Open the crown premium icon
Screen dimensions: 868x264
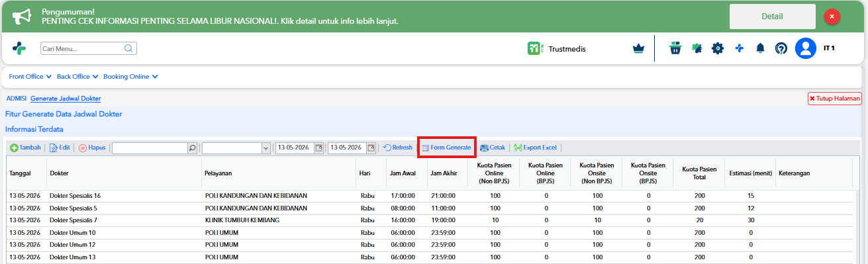[638, 48]
